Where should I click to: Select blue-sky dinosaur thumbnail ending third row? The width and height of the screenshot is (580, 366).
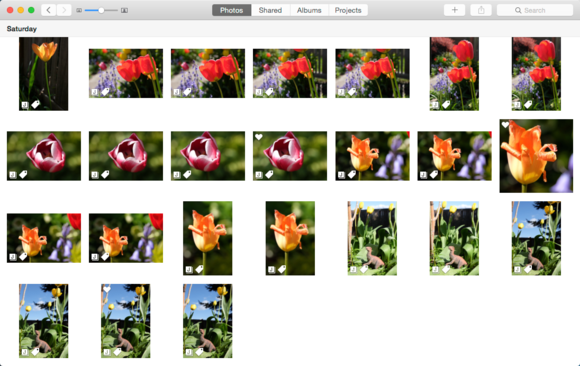click(x=536, y=238)
